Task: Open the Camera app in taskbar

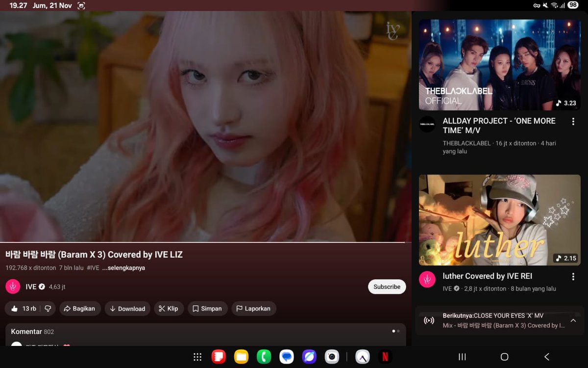Action: (x=332, y=357)
